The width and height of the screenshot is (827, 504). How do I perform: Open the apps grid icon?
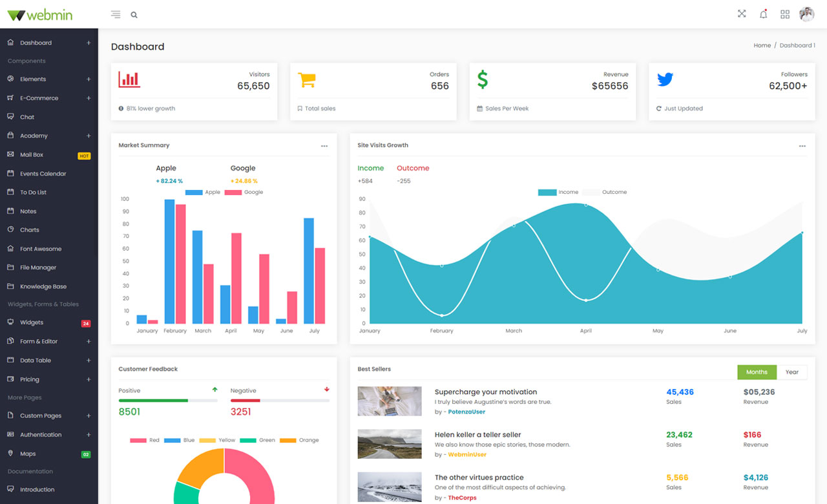(x=785, y=14)
